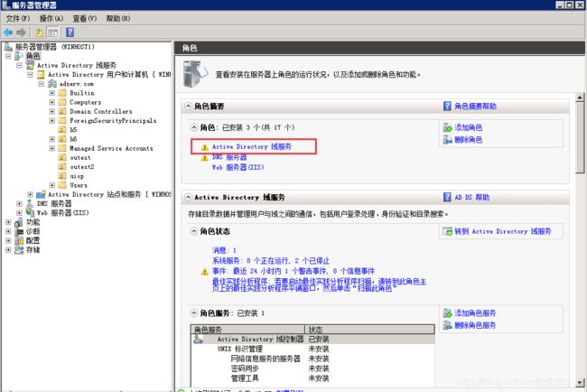
Task: Select Active Directory 用户和计算机 tree item
Action: pos(109,74)
